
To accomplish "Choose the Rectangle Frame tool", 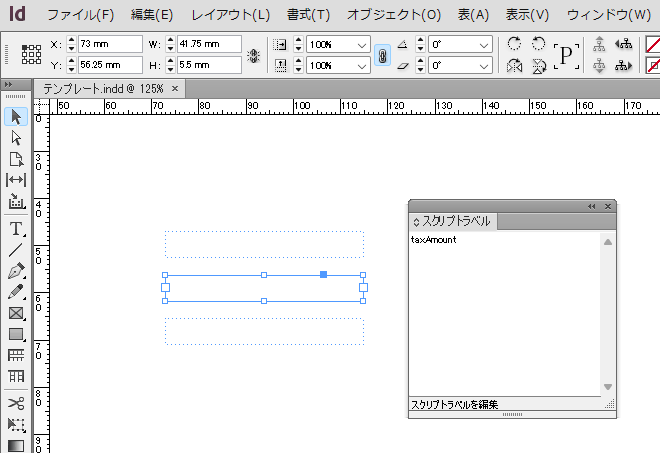I will click(x=16, y=313).
